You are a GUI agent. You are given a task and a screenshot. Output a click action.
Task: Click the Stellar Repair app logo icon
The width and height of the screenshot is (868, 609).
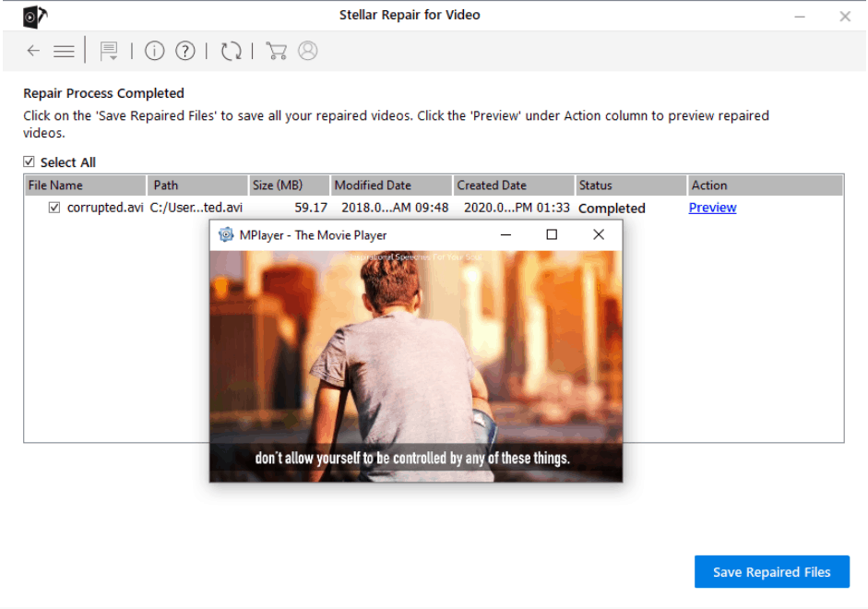pyautogui.click(x=35, y=17)
